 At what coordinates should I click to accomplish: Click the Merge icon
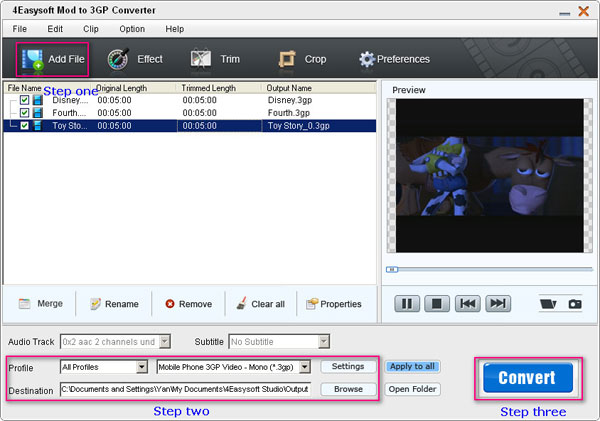tap(24, 304)
